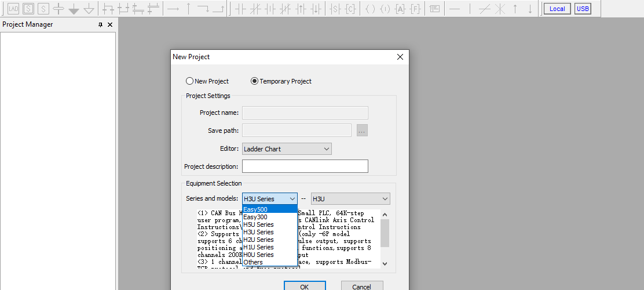The width and height of the screenshot is (644, 290).
Task: Click the slash invert-result icon
Action: pos(485,9)
